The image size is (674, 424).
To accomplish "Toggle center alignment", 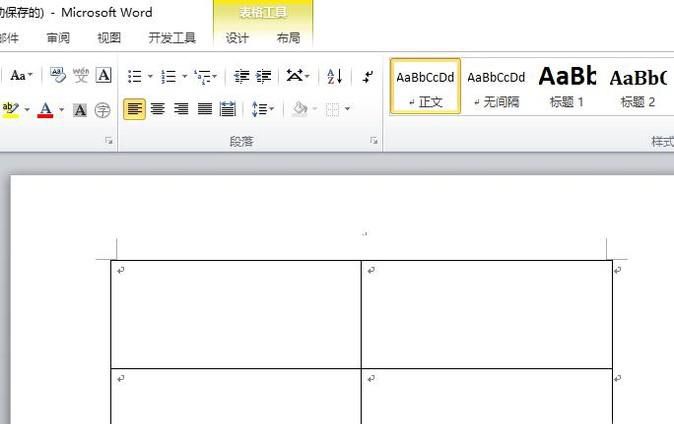I will pos(157,109).
